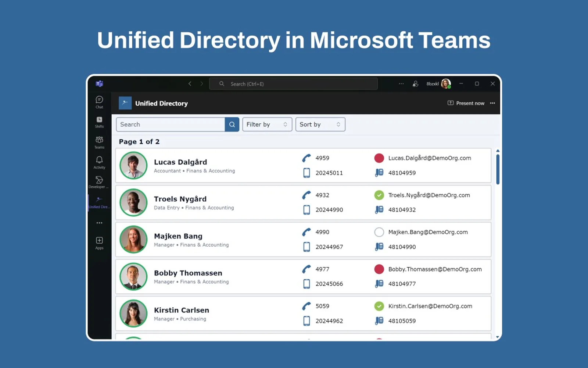
Task: Open the user profile avatar menu
Action: [446, 84]
